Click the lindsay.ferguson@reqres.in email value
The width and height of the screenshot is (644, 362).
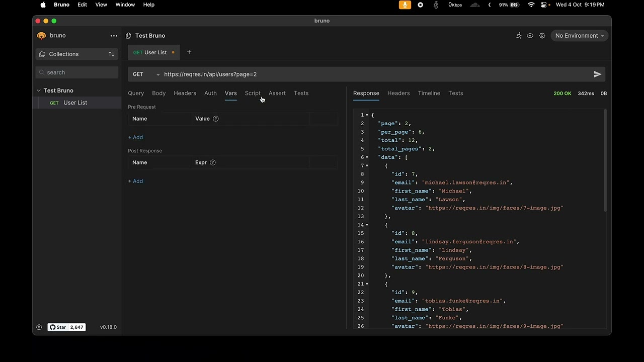point(469,242)
